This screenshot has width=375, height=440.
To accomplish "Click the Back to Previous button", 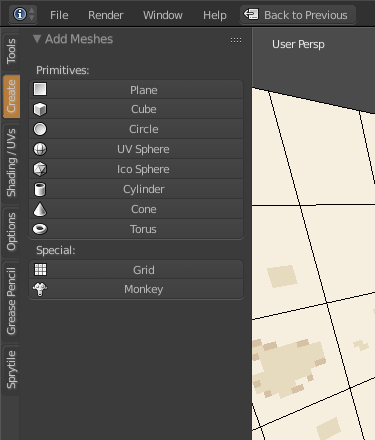I will pos(298,15).
